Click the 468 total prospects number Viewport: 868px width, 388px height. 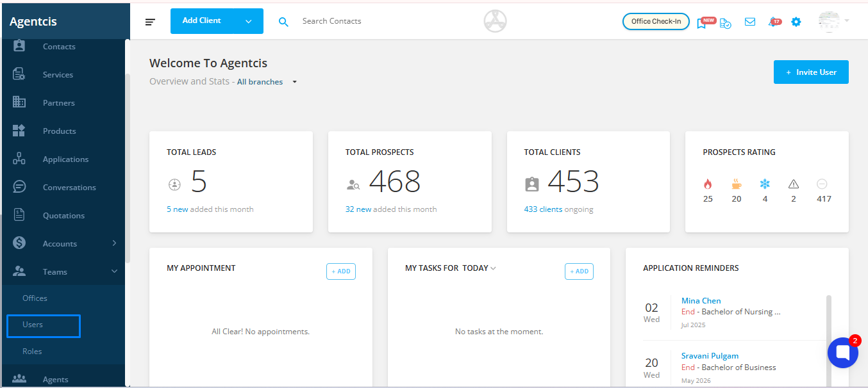[x=395, y=182]
